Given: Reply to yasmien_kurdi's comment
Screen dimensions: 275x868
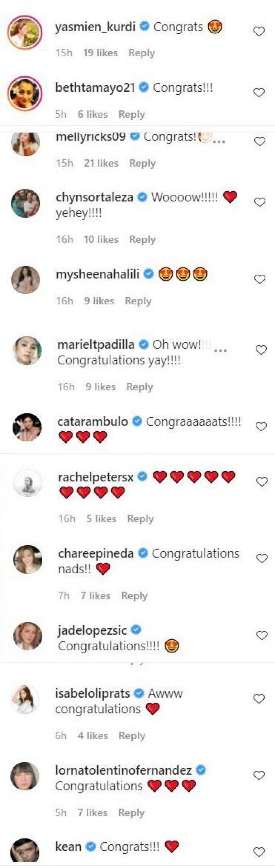Looking at the screenshot, I should click(141, 53).
